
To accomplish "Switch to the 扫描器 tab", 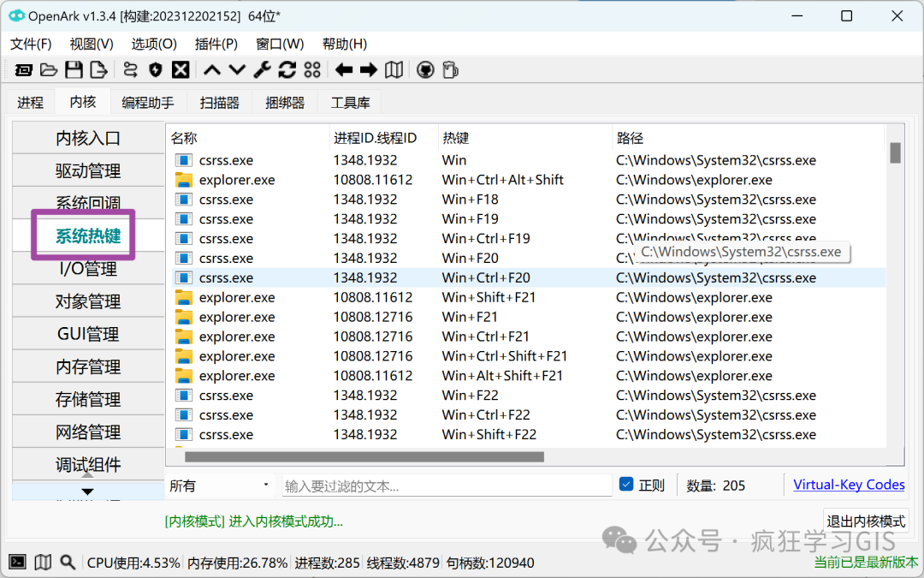I will (221, 101).
